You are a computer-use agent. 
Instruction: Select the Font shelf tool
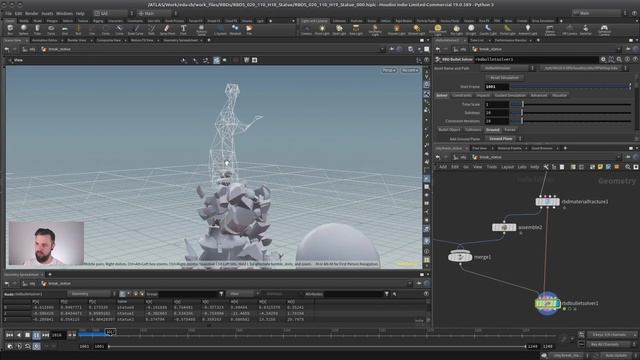pos(183,29)
